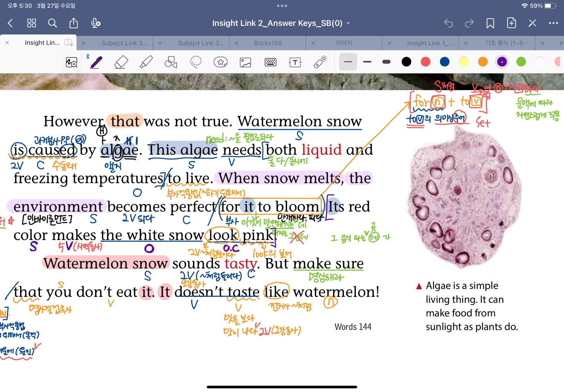Viewport: 564px width, 392px height.
Task: Undo the last stroke
Action: tap(448, 23)
